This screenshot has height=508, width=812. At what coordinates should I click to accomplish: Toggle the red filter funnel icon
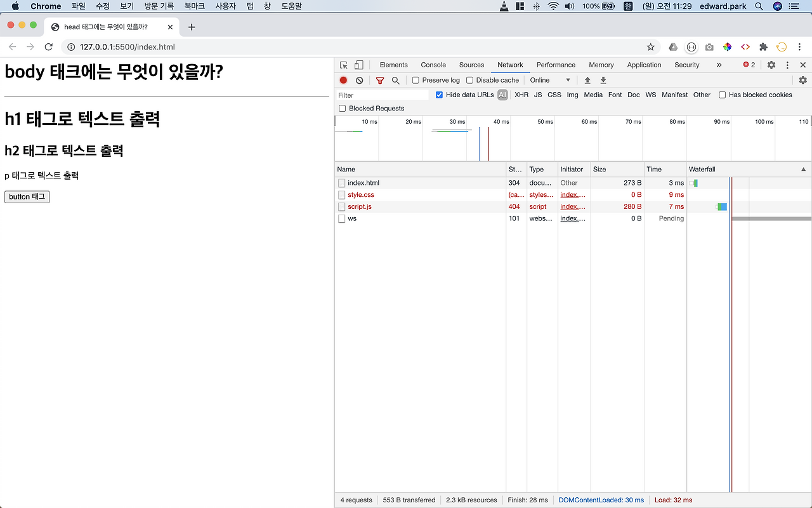[x=380, y=81]
